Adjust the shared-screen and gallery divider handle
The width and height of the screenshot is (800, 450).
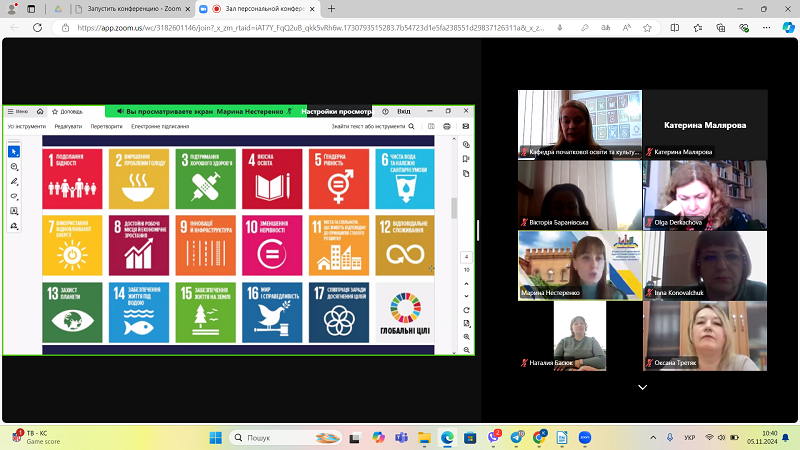coord(478,230)
